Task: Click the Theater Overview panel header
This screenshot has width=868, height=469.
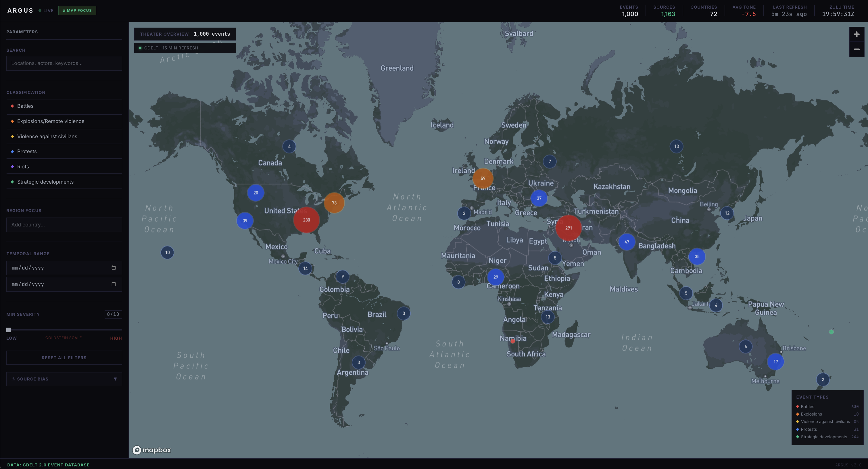Action: pyautogui.click(x=185, y=34)
